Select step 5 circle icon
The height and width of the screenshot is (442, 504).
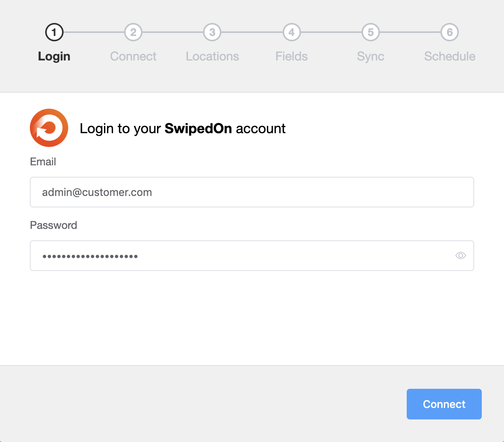click(371, 33)
